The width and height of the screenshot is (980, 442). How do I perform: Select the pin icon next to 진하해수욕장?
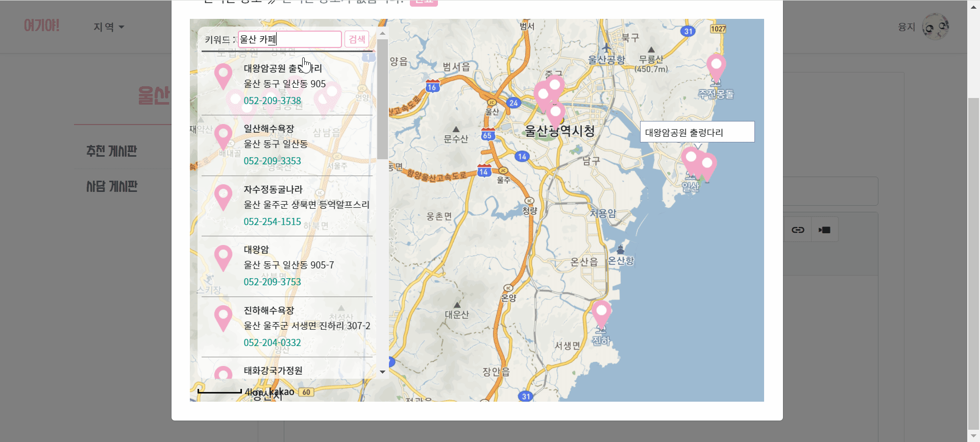223,319
